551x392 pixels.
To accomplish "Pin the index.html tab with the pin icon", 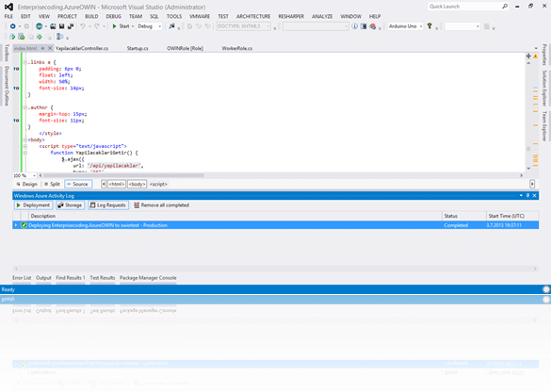I will pyautogui.click(x=42, y=48).
